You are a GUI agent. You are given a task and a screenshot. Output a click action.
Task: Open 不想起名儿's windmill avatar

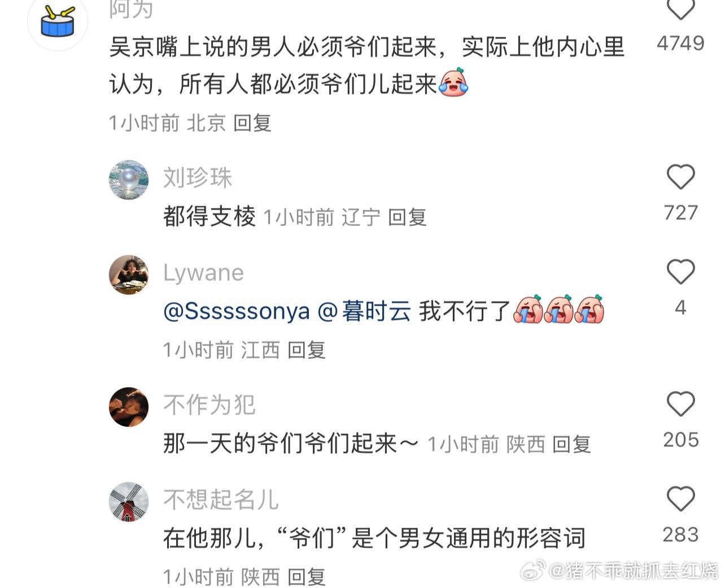[129, 502]
